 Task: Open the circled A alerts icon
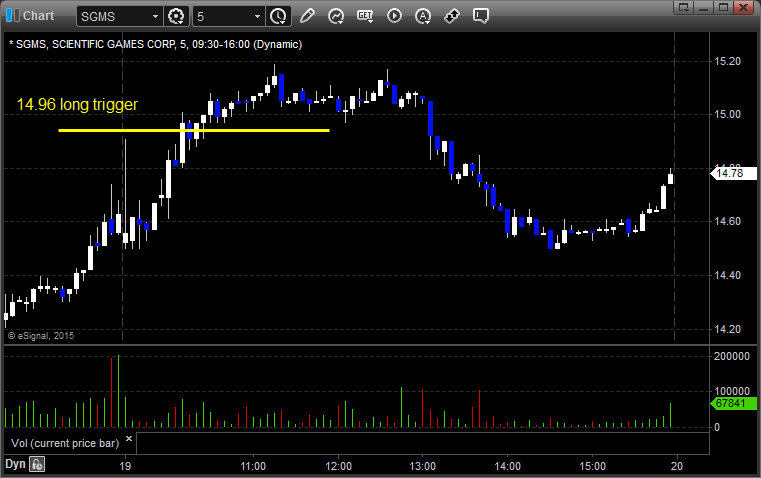423,16
